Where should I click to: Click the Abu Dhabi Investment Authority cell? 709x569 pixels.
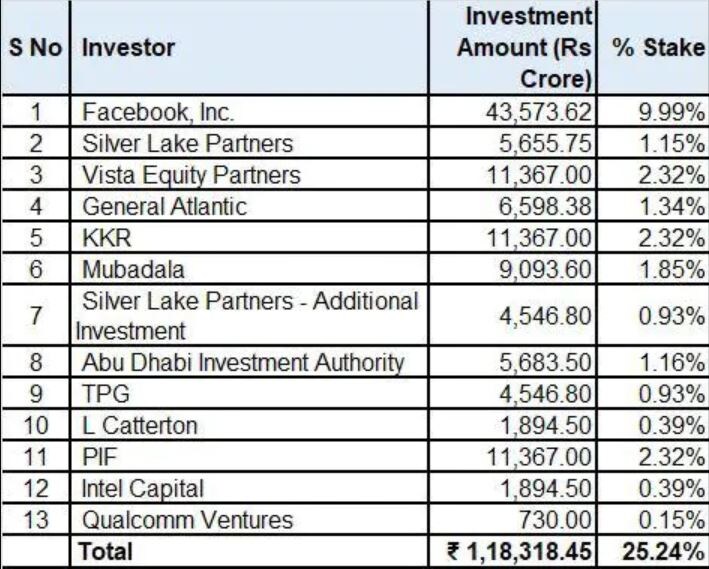click(249, 362)
